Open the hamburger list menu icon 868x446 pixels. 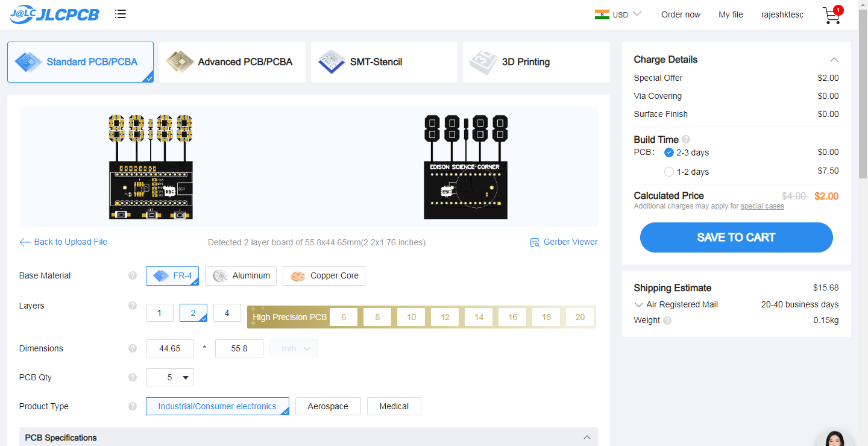point(121,14)
